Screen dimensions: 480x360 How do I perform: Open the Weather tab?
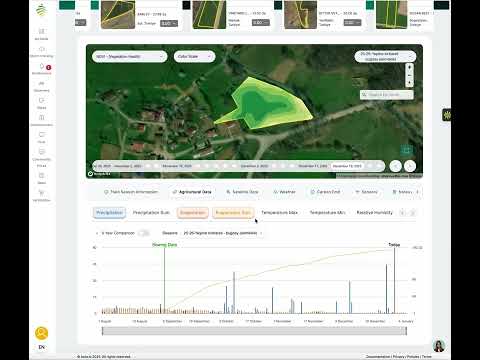coord(284,192)
